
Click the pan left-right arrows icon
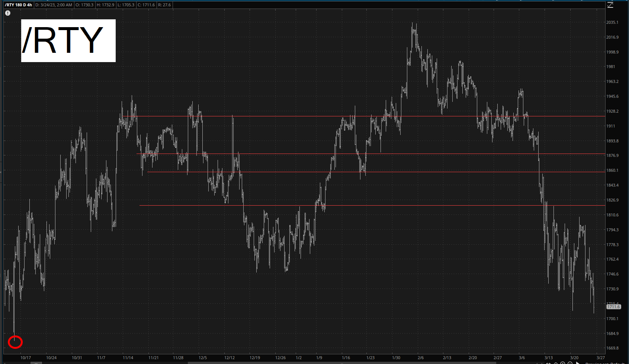(548, 363)
